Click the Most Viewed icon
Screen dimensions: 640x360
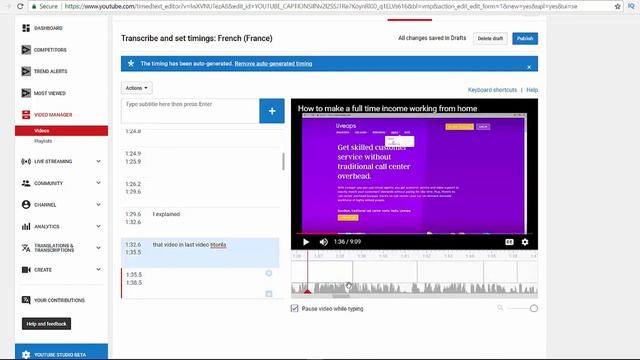[x=26, y=93]
